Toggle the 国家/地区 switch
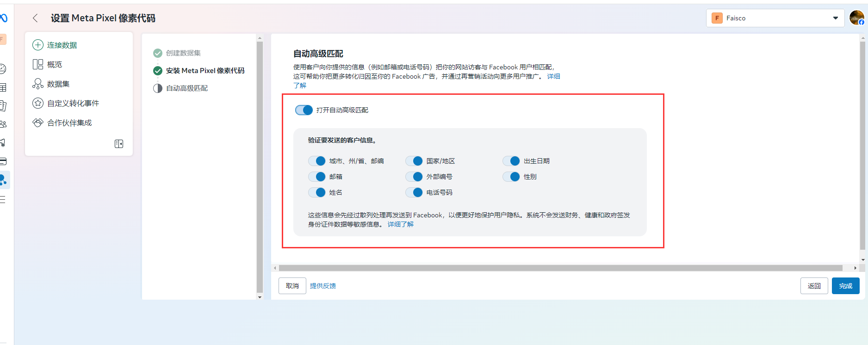The width and height of the screenshot is (868, 345). (x=414, y=161)
